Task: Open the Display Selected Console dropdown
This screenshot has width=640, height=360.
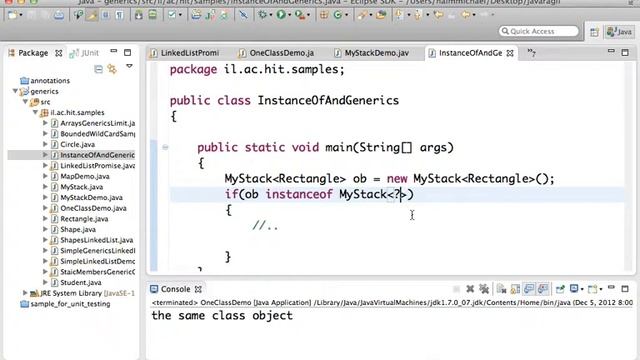Action: click(582, 289)
